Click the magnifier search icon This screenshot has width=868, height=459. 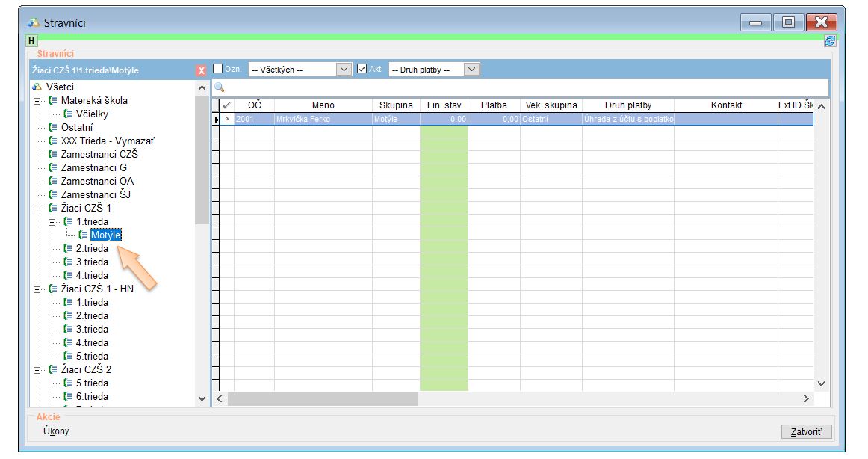(220, 88)
